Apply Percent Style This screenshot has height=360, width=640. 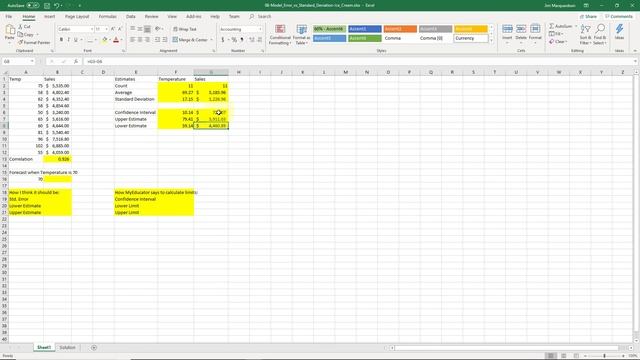coord(234,40)
